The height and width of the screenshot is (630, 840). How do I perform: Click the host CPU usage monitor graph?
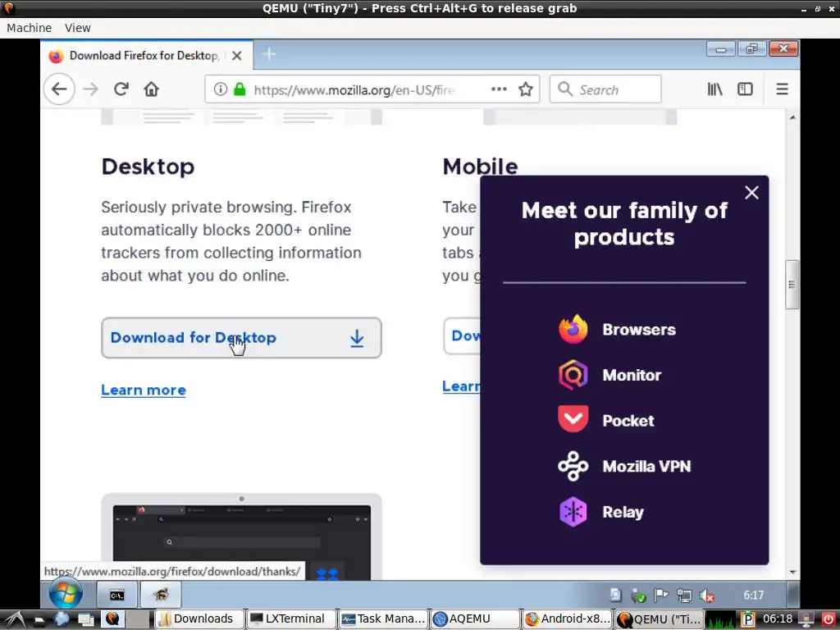pos(722,619)
